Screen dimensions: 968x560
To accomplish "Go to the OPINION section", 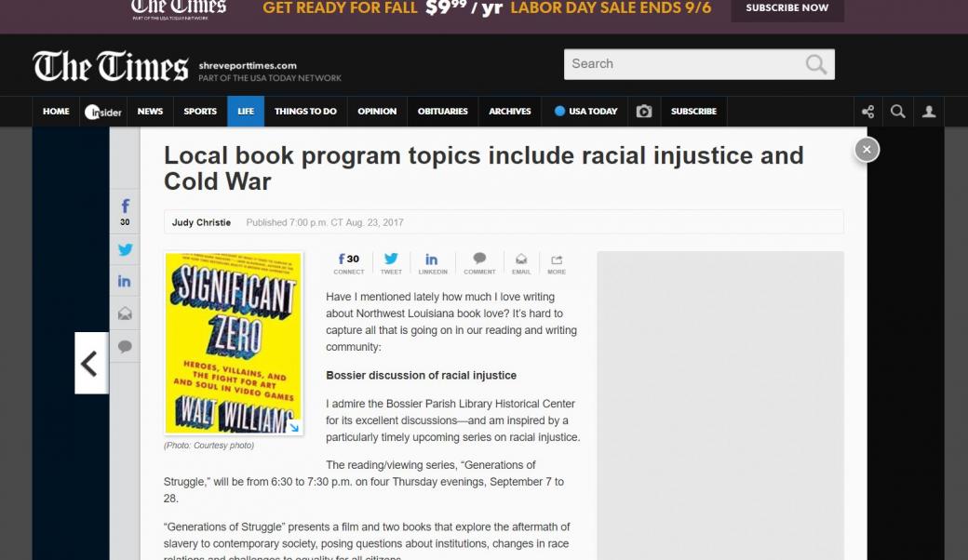I will click(377, 111).
